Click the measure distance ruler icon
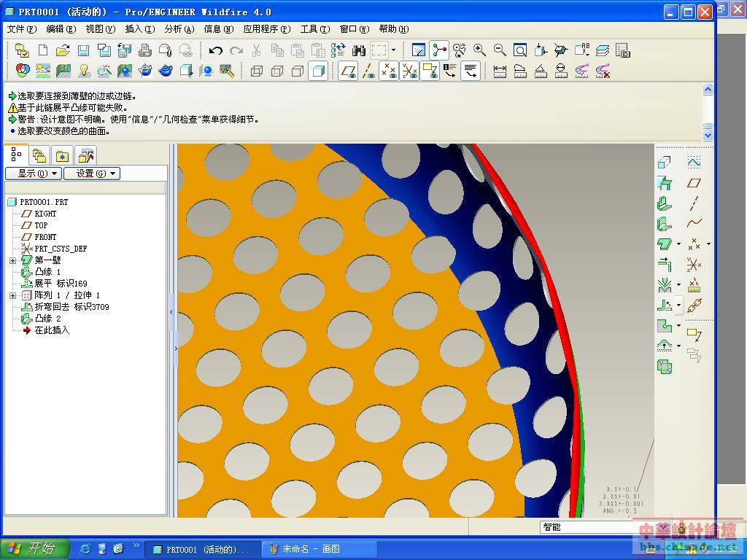This screenshot has height=560, width=747. click(x=500, y=71)
